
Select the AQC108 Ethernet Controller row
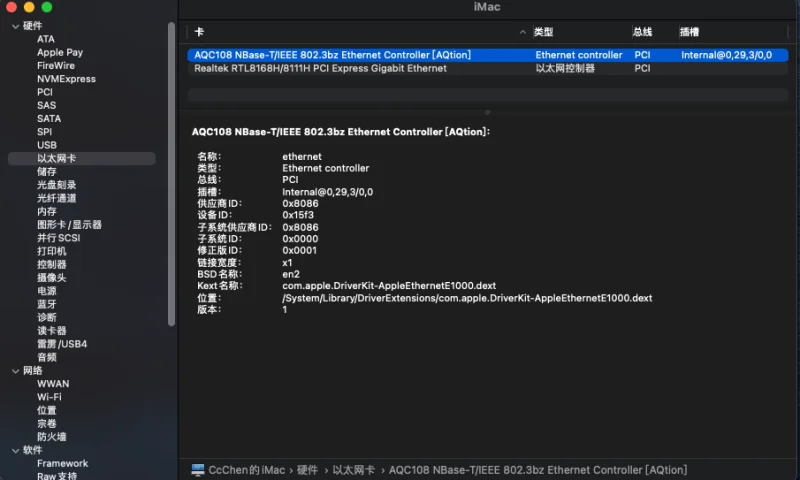(330, 55)
